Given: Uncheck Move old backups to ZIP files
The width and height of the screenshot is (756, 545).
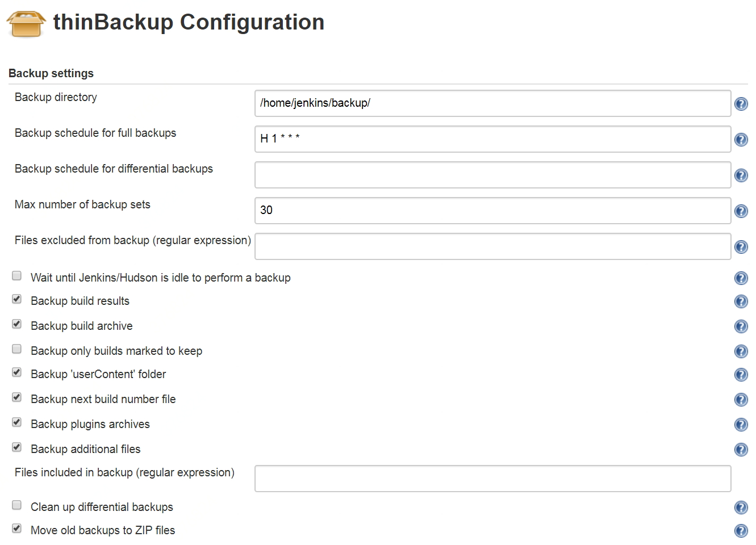Looking at the screenshot, I should pyautogui.click(x=17, y=529).
